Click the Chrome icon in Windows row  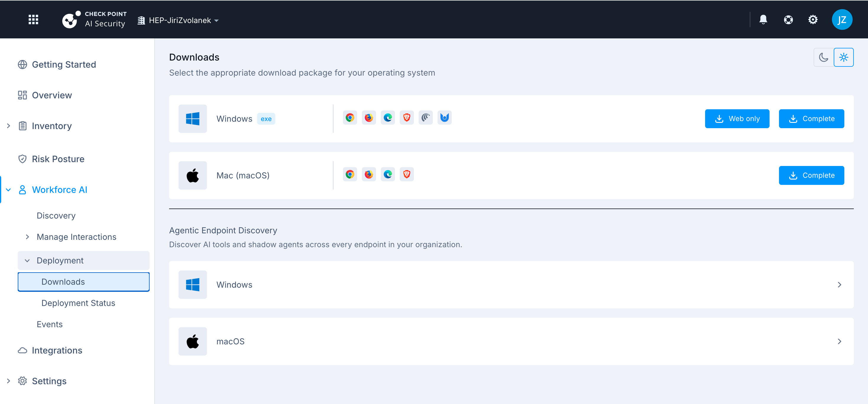pos(350,118)
